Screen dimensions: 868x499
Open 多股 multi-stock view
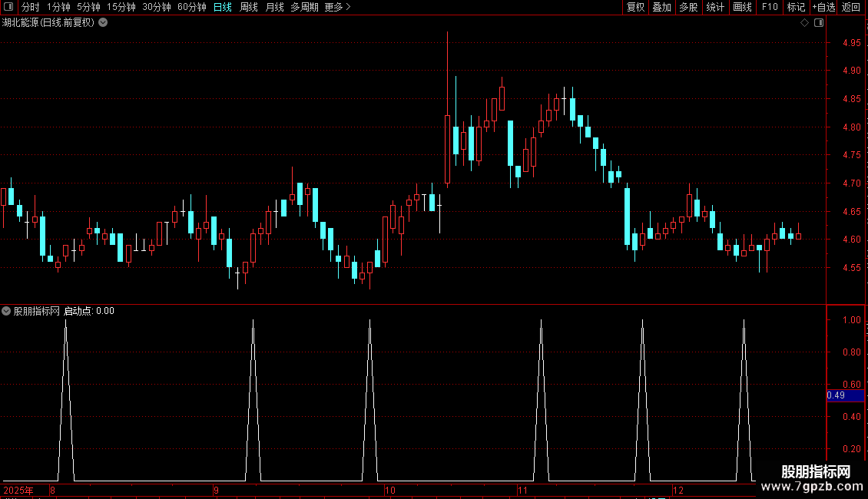pyautogui.click(x=688, y=7)
